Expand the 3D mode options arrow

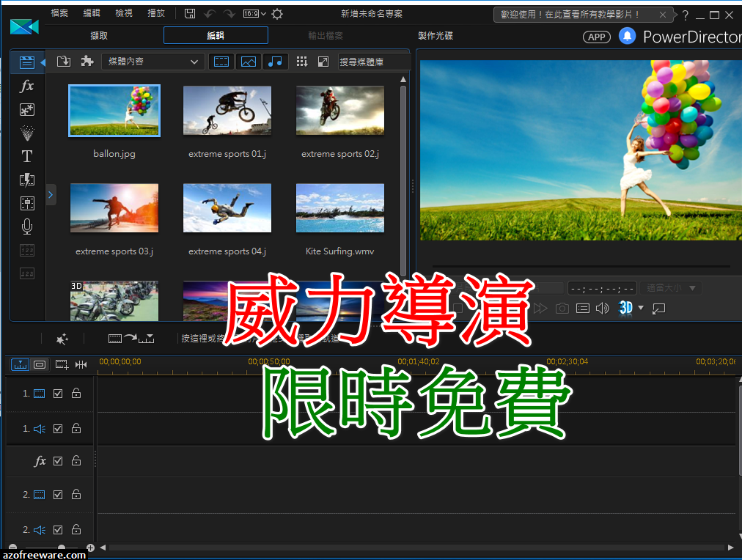pos(641,308)
